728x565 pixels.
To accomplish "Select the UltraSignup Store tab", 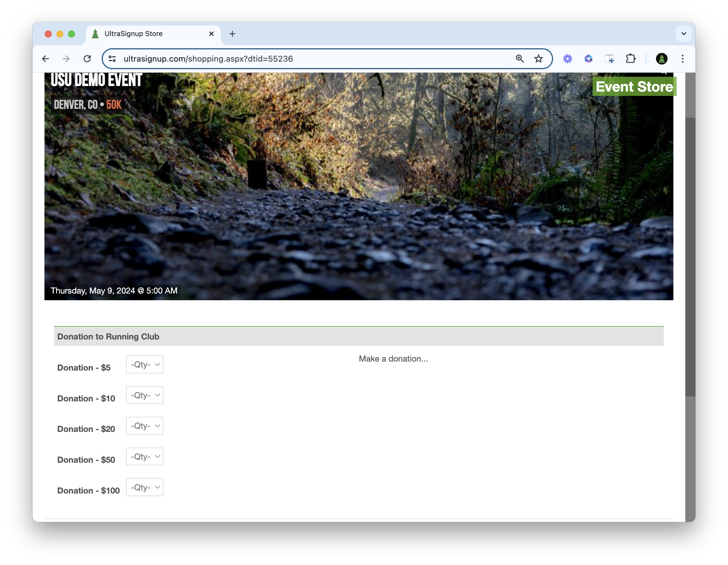I will (x=153, y=34).
